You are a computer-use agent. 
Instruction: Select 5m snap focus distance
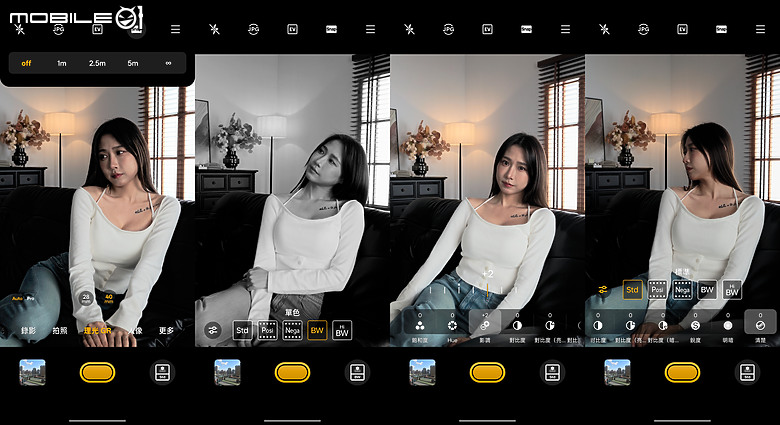[133, 63]
